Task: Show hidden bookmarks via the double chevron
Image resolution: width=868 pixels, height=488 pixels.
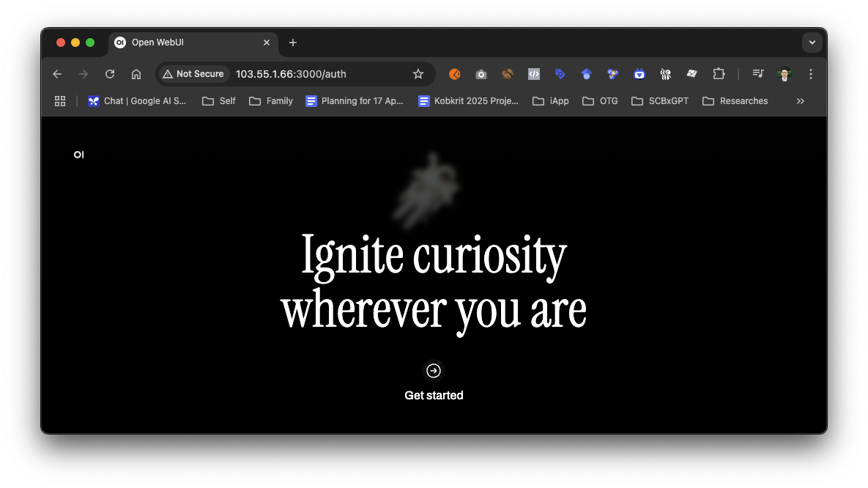Action: (801, 101)
